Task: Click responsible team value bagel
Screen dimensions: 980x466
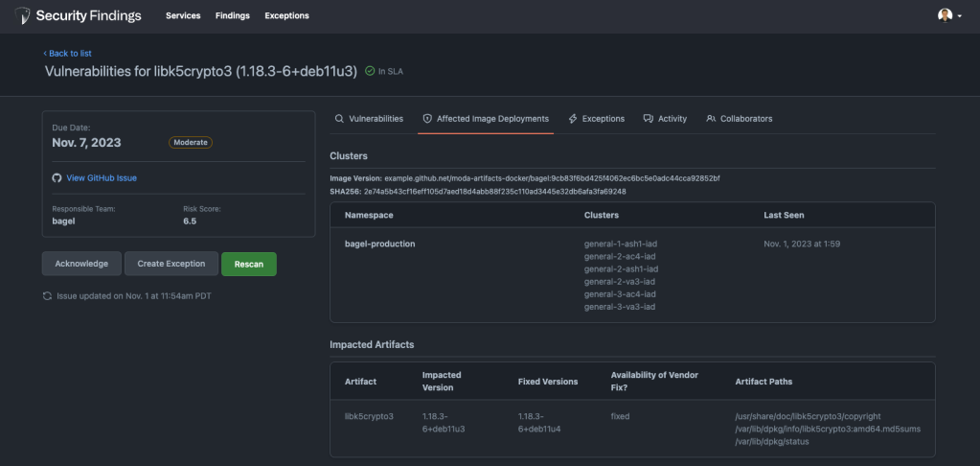Action: coord(64,221)
